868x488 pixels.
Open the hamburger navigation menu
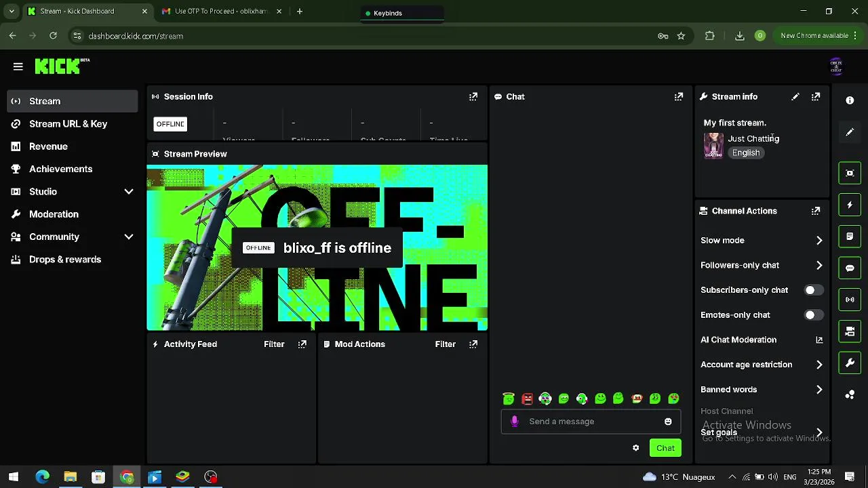(18, 66)
